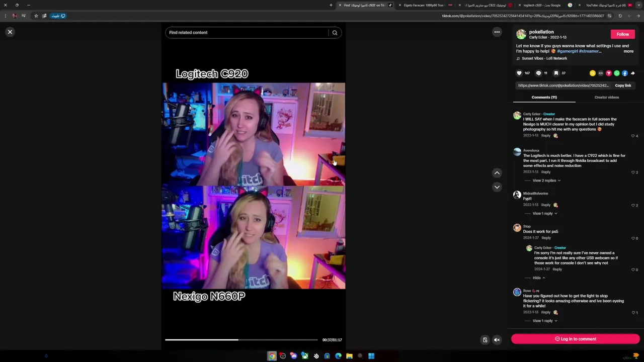Expand View 1 reply under MidnaWolverine

coord(545,214)
